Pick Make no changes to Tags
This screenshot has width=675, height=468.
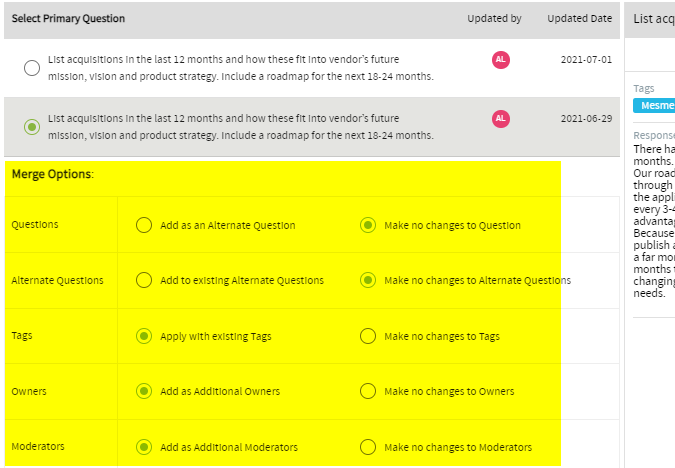coord(368,336)
